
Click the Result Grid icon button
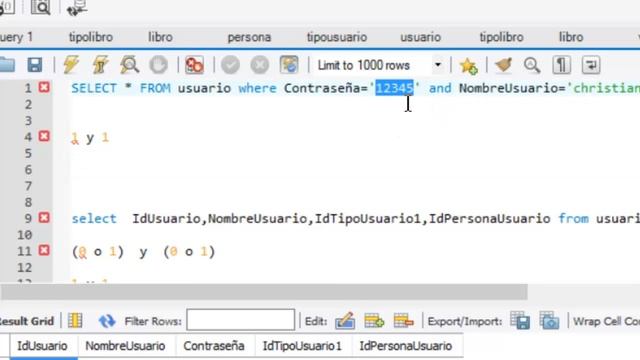tap(75, 321)
